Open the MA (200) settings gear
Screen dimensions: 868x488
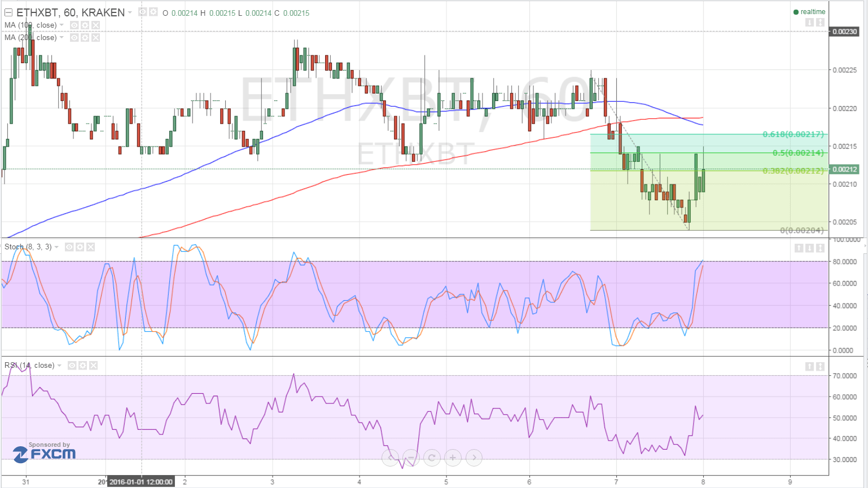(85, 37)
